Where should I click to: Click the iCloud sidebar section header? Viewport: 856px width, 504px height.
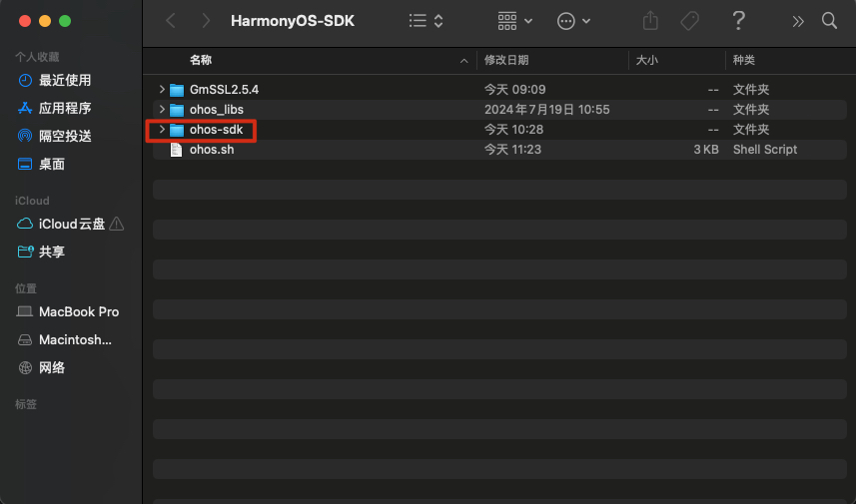32,201
